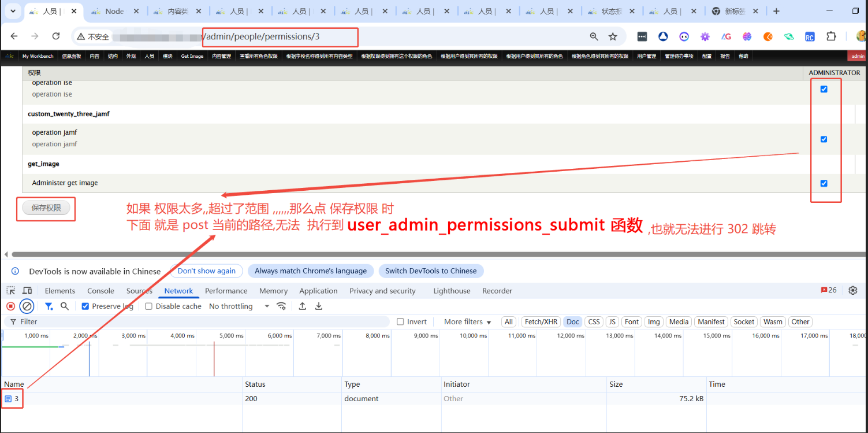Open the Privacy and security tab
This screenshot has height=433, width=868.
382,291
